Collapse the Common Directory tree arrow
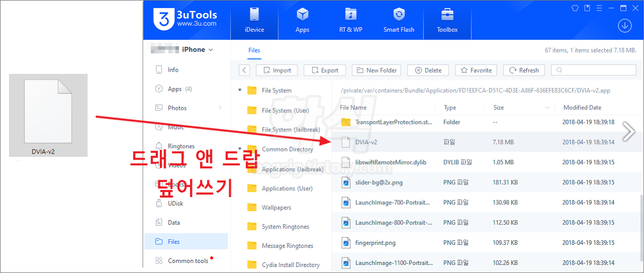644x273 pixels. [239, 149]
